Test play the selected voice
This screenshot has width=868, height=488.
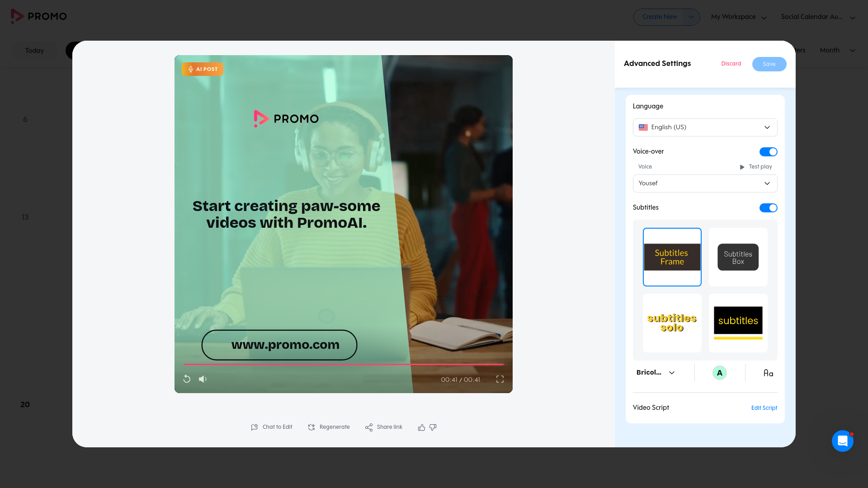[756, 167]
